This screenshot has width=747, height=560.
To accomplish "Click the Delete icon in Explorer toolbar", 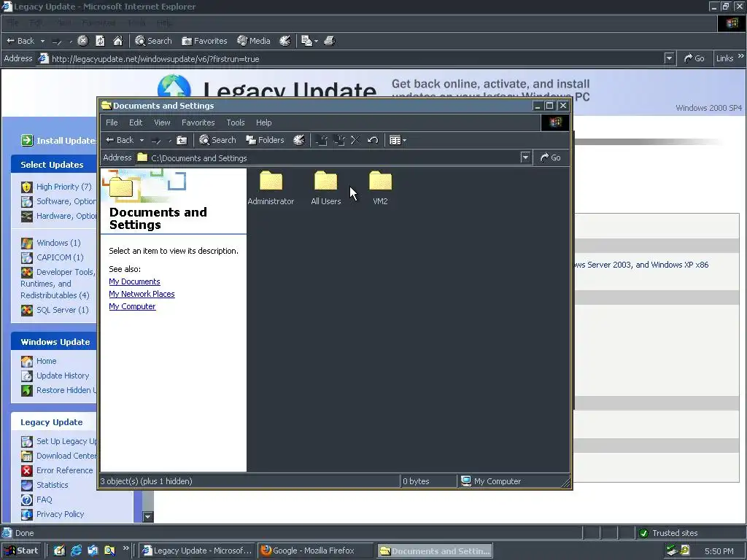I will tap(355, 140).
